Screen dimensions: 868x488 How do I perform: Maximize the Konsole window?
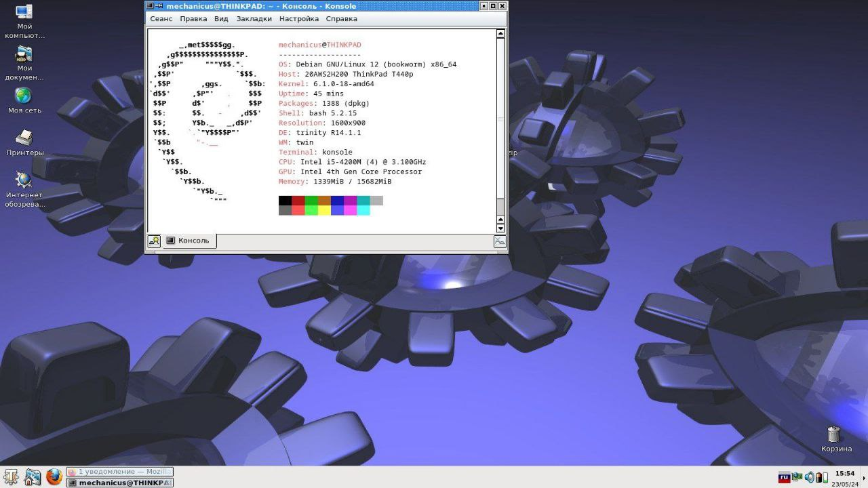(x=493, y=5)
